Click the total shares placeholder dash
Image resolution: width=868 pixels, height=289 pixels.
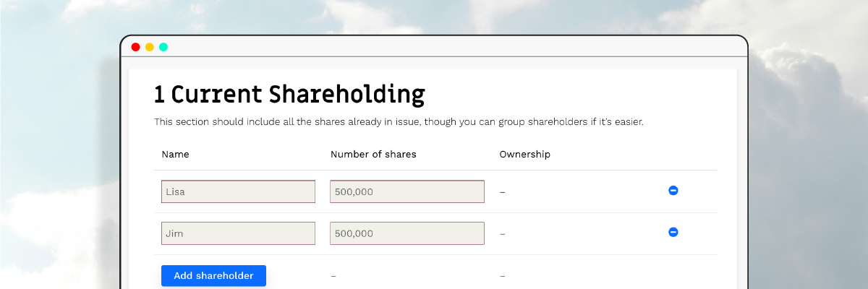(x=333, y=276)
